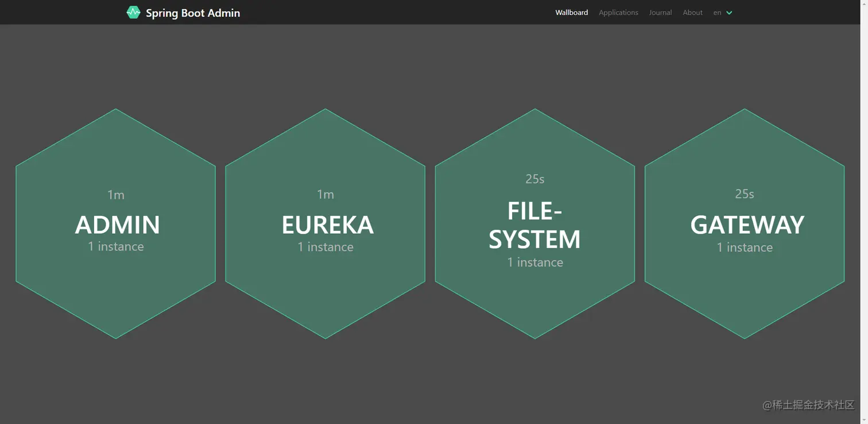The image size is (868, 424).
Task: Click the '1m' uptime in the EUREKA hexagon
Action: [x=325, y=195]
